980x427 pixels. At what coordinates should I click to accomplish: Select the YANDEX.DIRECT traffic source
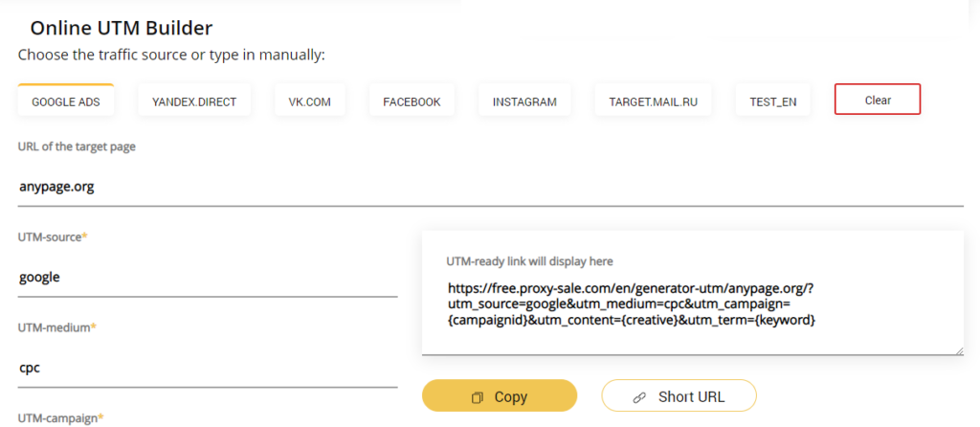tap(194, 100)
